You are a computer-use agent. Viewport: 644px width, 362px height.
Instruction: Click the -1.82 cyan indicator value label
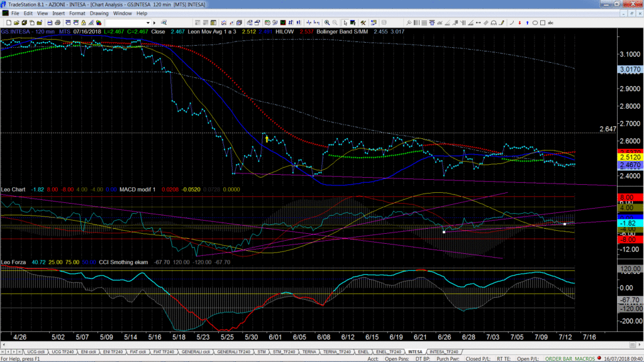[x=630, y=223]
